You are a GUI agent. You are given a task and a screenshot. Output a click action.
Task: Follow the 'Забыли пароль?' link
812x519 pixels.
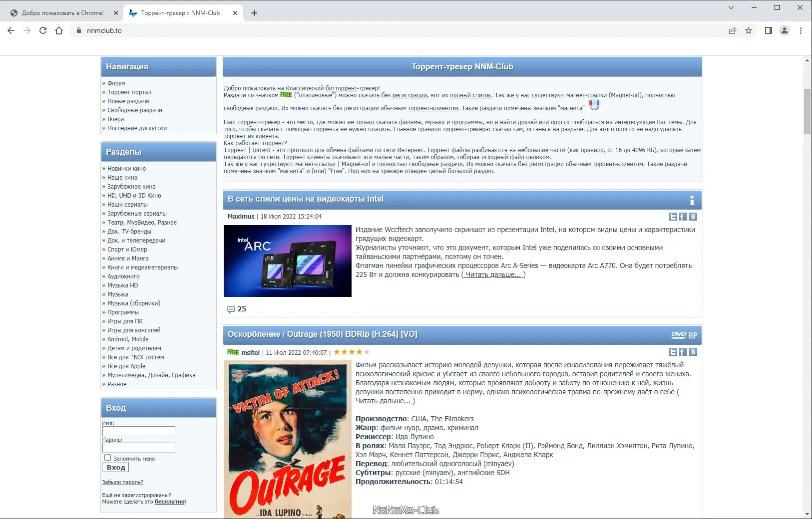pyautogui.click(x=122, y=482)
